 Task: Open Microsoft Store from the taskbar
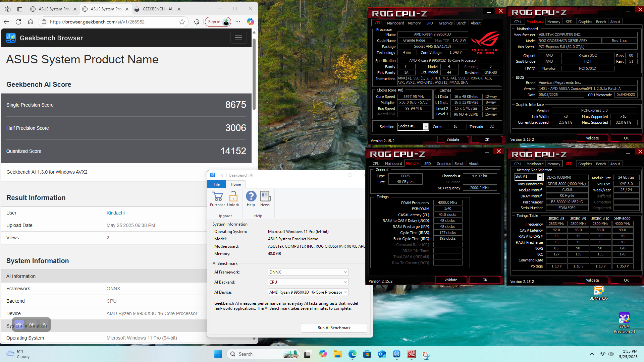click(x=367, y=354)
